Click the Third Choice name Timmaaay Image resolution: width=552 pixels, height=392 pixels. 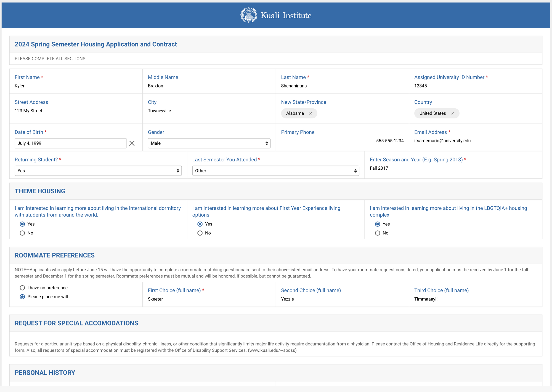pyautogui.click(x=426, y=299)
